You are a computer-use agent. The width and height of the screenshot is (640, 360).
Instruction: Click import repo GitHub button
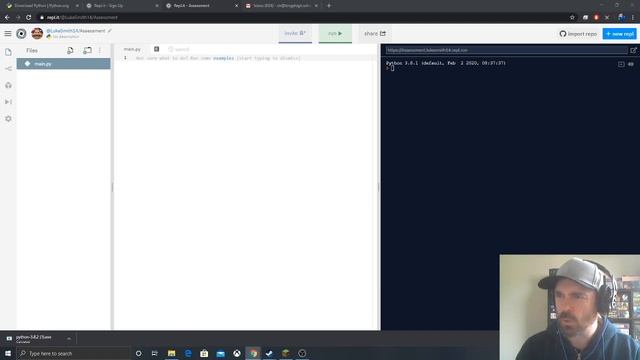[578, 34]
